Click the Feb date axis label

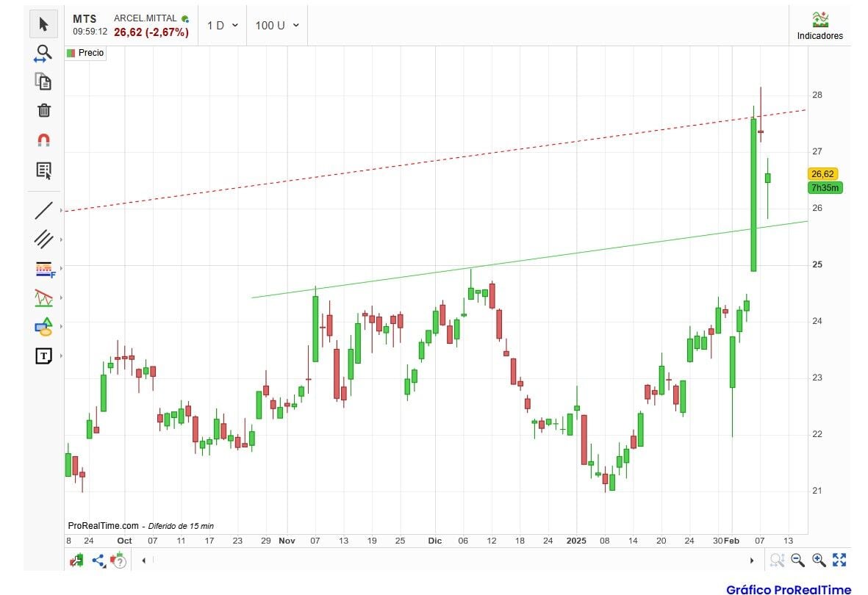[732, 541]
